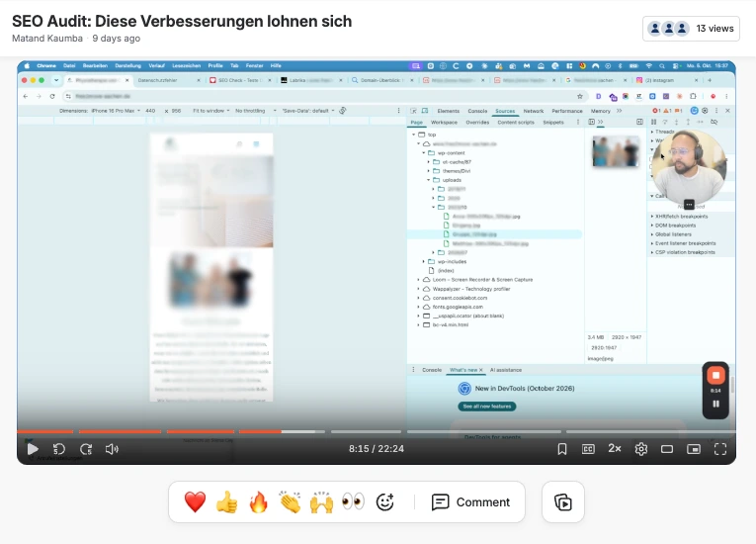The image size is (756, 544).
Task: Select the Network tab in DevTools
Action: coord(534,111)
